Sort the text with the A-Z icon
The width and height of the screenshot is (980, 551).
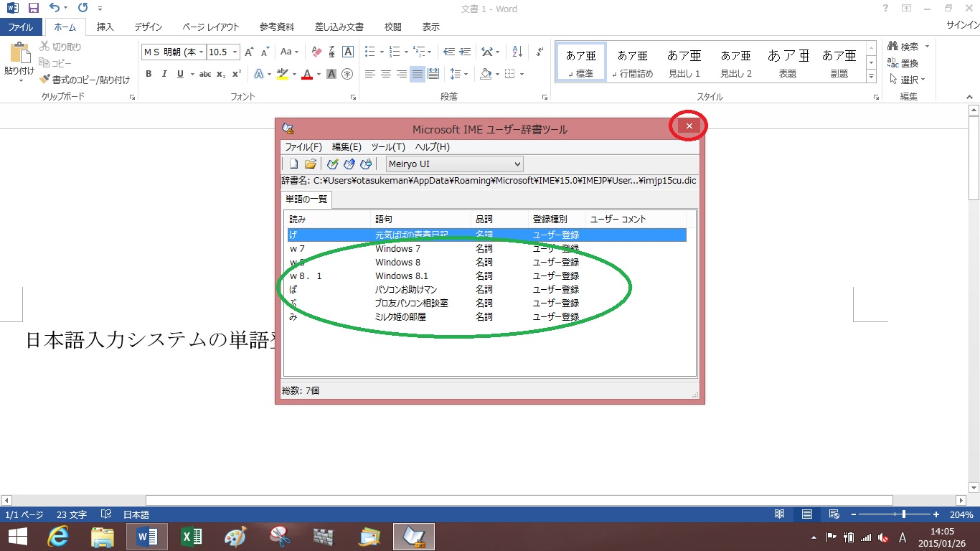click(517, 52)
